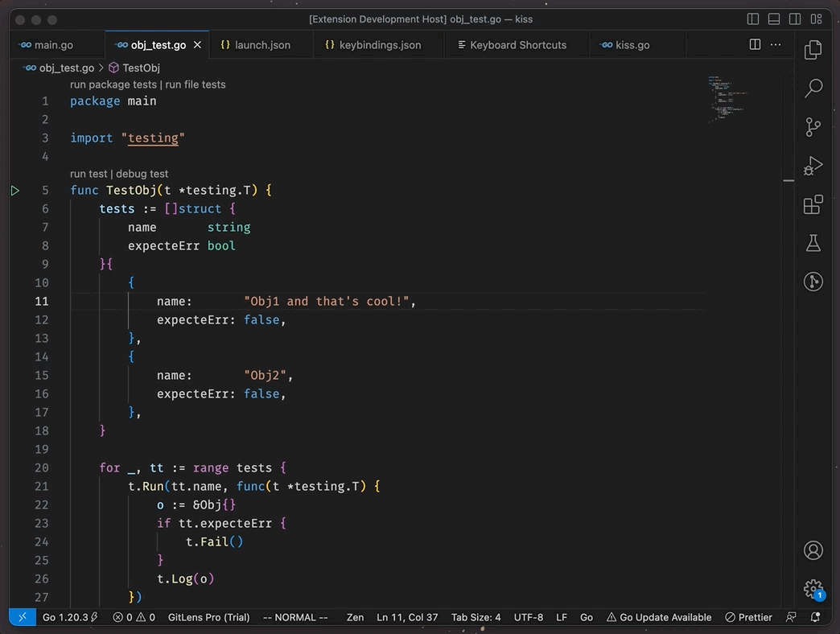The image size is (840, 634).
Task: Open the Search view icon
Action: [813, 88]
